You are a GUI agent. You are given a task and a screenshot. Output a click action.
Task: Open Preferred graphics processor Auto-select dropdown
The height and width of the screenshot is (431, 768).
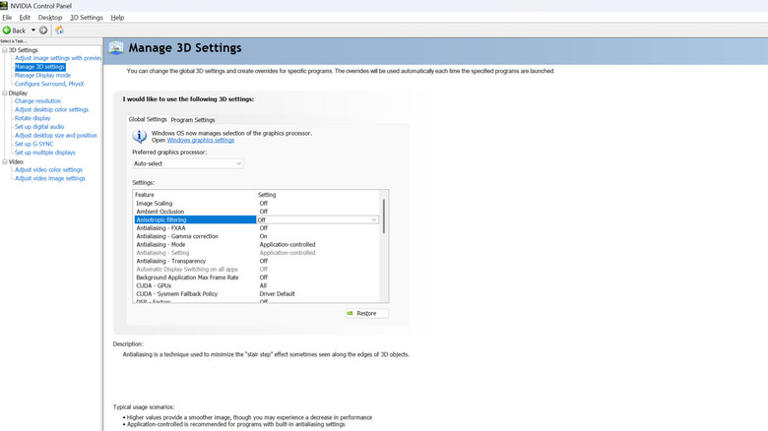188,164
